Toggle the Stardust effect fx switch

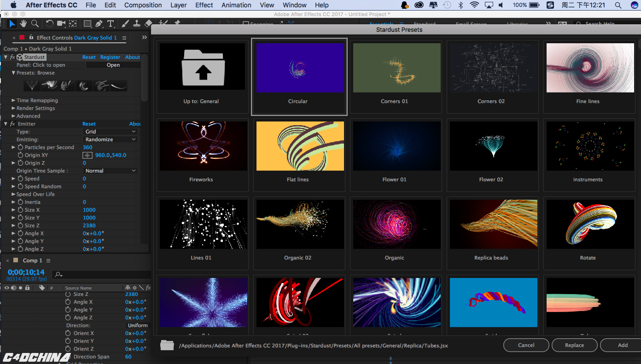coord(12,57)
